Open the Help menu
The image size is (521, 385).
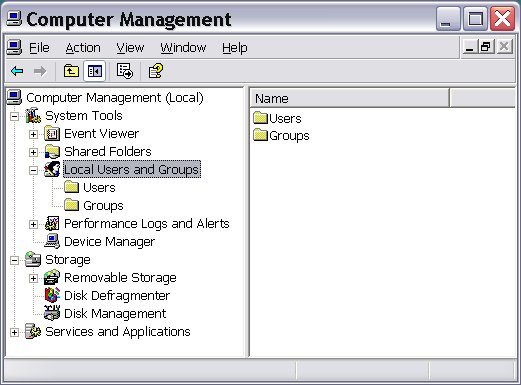click(235, 48)
